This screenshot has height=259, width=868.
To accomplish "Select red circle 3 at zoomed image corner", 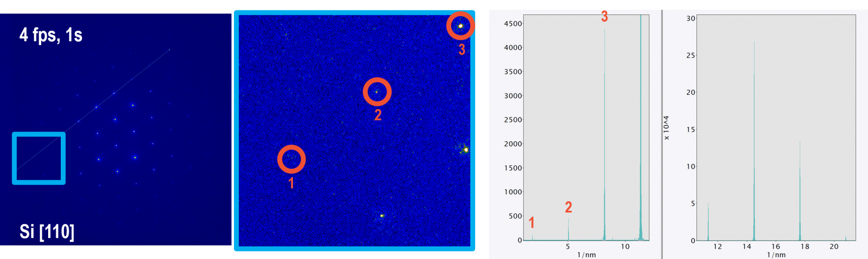I will pos(460,26).
